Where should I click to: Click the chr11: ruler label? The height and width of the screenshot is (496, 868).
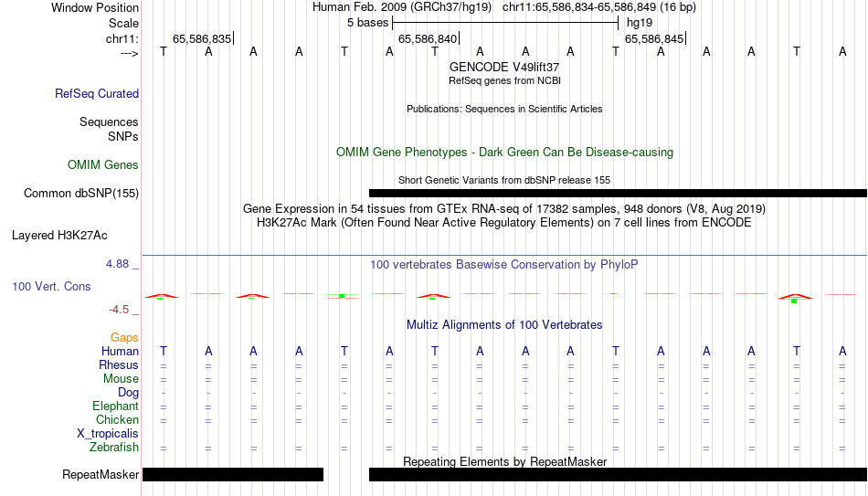122,38
